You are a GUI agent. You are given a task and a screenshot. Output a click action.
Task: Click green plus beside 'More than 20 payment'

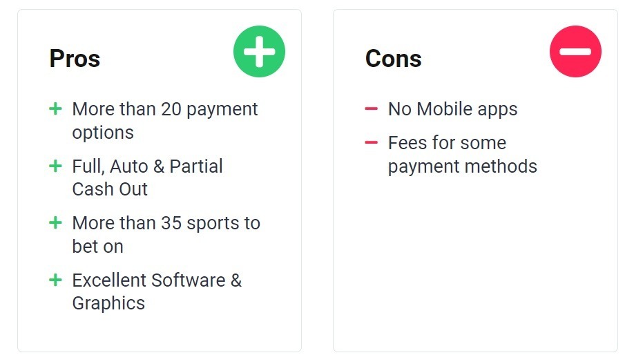55,109
